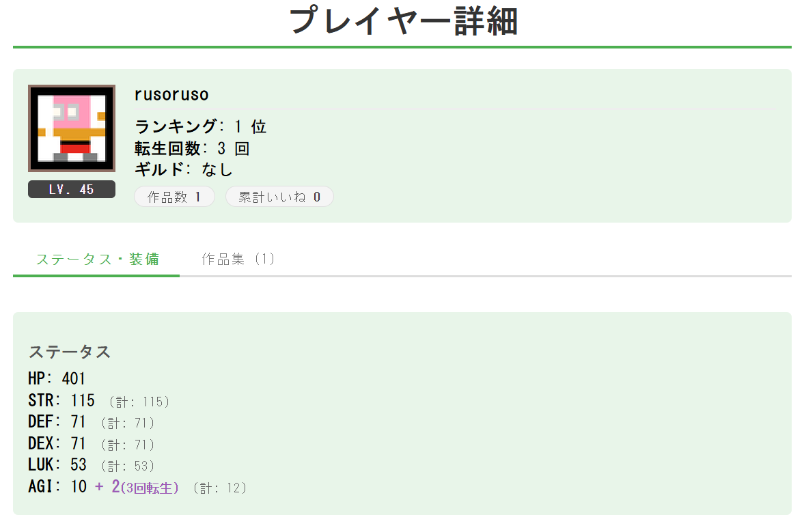Click the ギルド: なし line
The width and height of the screenshot is (804, 532).
point(184,169)
